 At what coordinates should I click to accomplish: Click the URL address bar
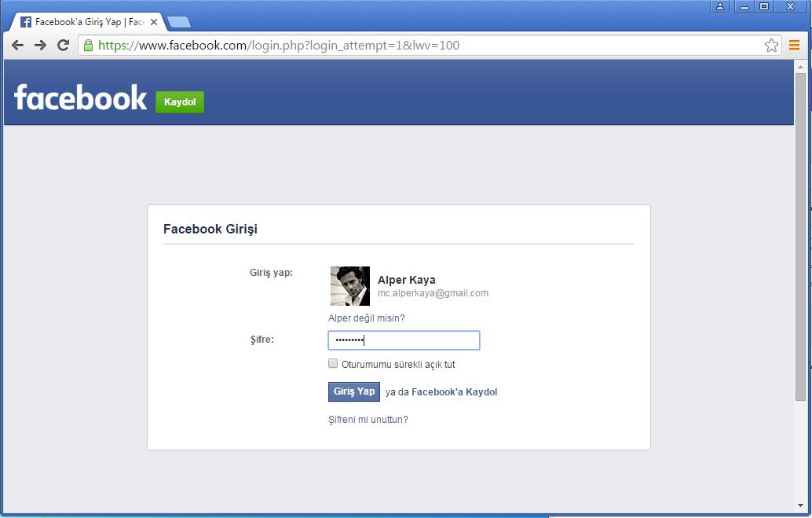coord(424,46)
